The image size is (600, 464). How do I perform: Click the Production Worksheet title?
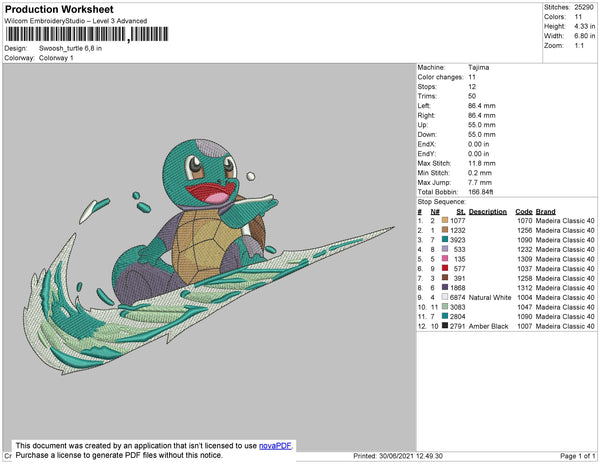click(59, 9)
